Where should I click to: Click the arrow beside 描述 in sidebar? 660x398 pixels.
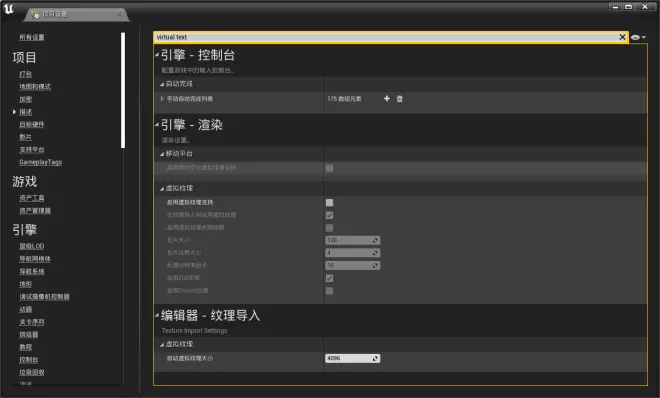[14, 112]
